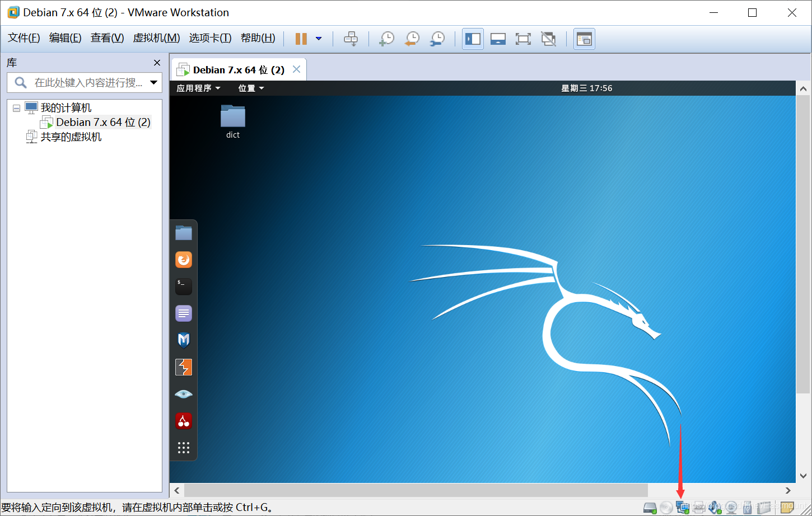Open the power options dropdown arrow

tap(319, 39)
